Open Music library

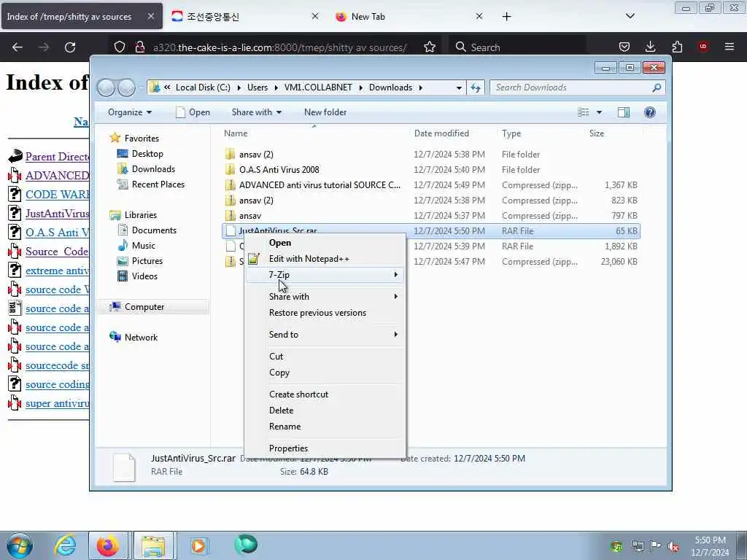point(143,246)
